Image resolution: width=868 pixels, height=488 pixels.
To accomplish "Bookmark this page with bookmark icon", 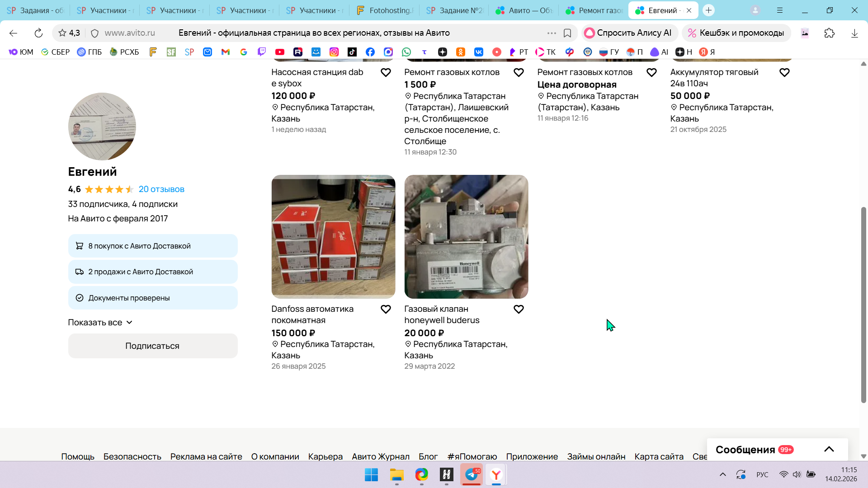I will click(x=567, y=33).
